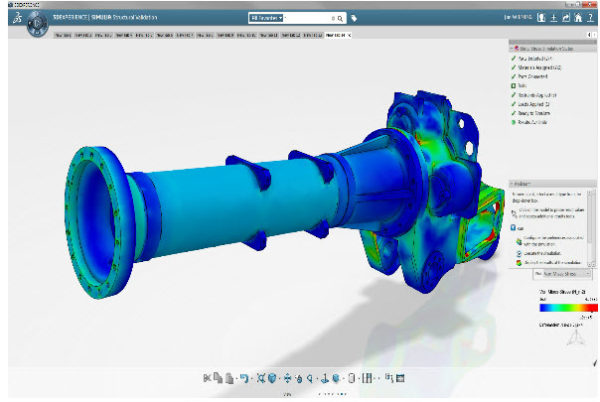The image size is (600, 402).
Task: Click the tab scroll arrows at tab bar end
Action: point(592,35)
